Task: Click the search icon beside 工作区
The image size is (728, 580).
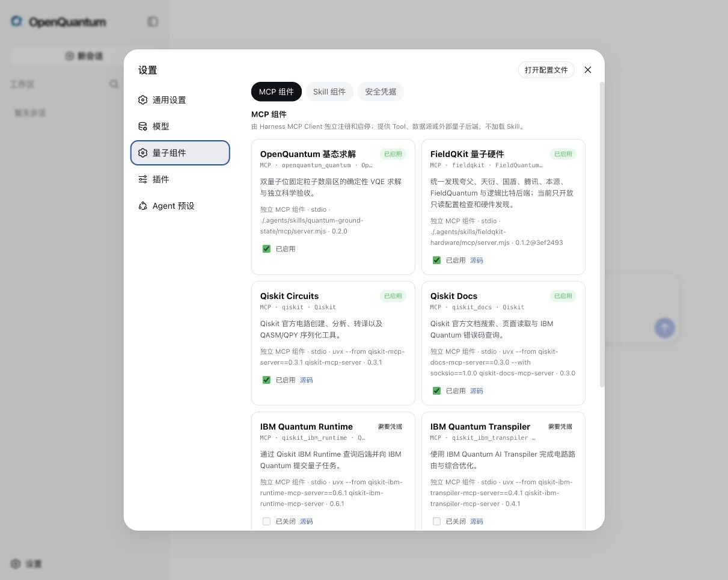Action: tap(114, 84)
